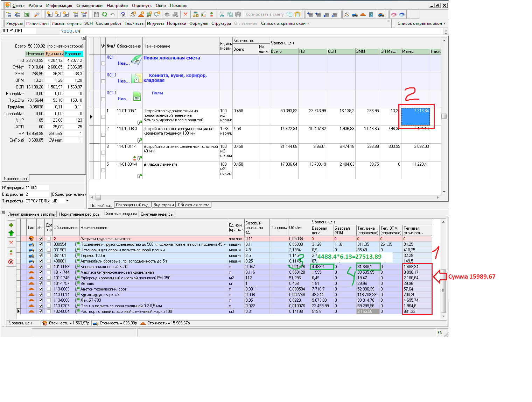Open the Список открытых окон dropdown on the right
The image size is (532, 402).
coord(421,23)
